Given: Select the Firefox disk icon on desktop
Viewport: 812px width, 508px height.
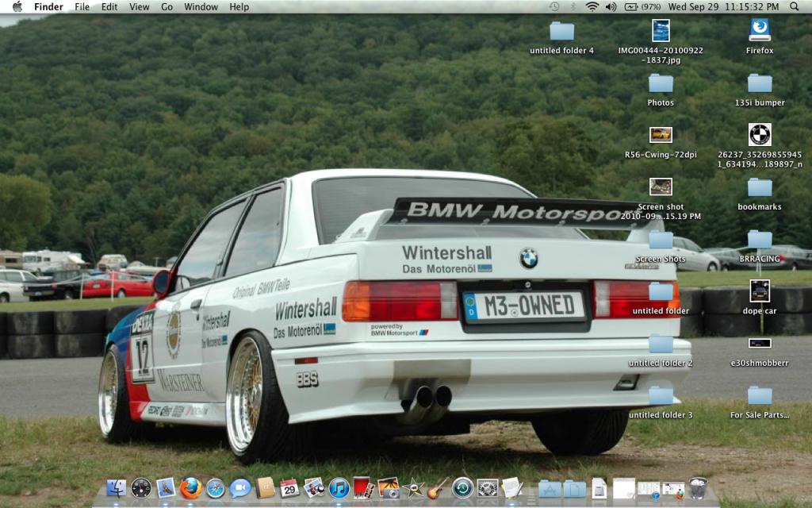Looking at the screenshot, I should tap(760, 30).
